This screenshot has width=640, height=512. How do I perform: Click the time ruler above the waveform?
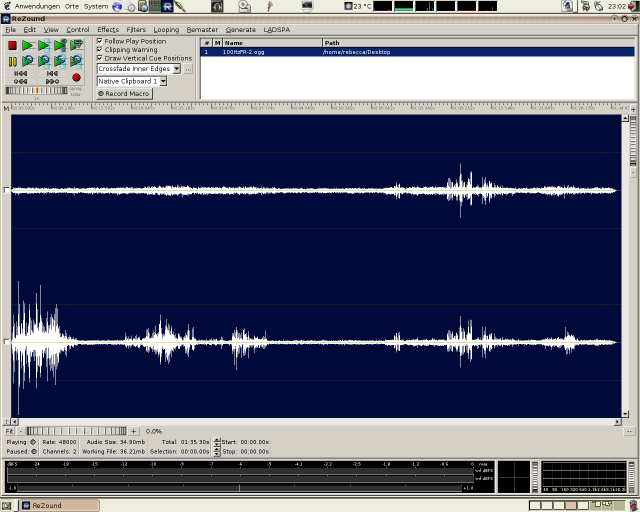point(320,108)
